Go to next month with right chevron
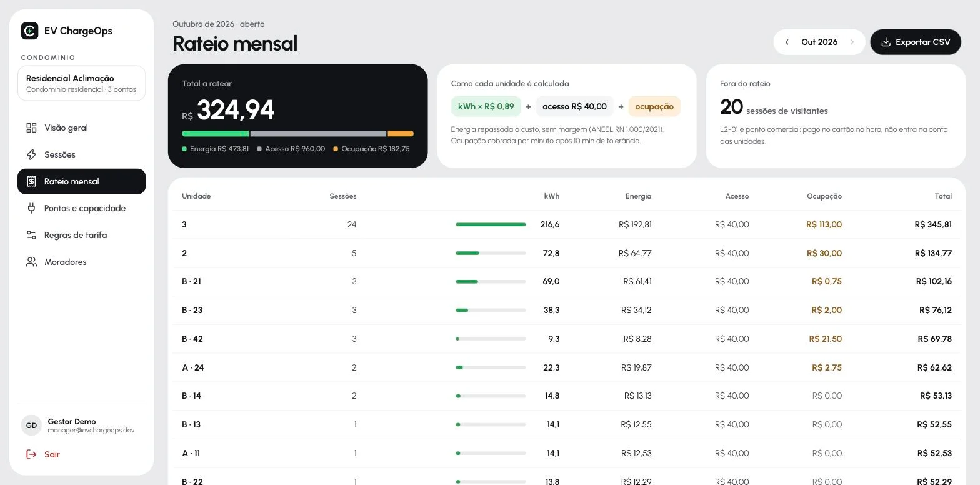Viewport: 980px width, 485px height. click(x=852, y=42)
